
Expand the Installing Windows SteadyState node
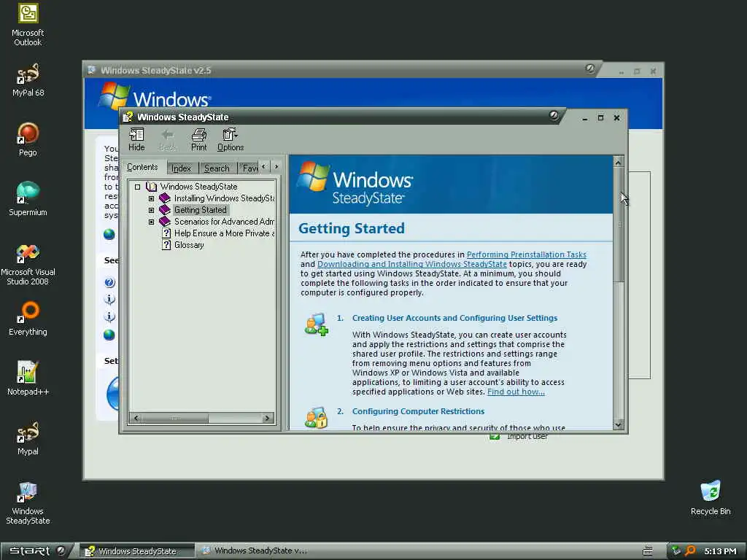[x=152, y=198]
